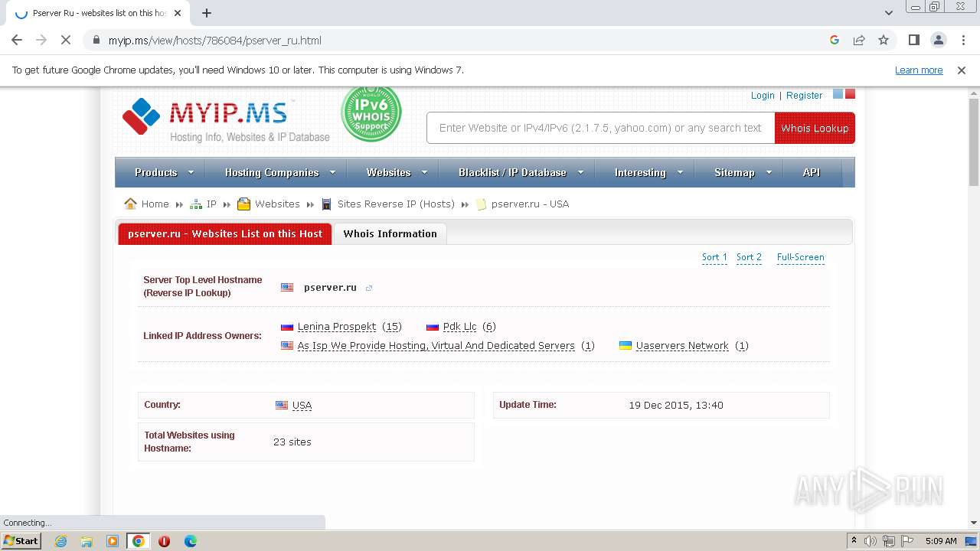Click the Google icon in the address bar
Viewport: 980px width, 551px height.
[835, 40]
